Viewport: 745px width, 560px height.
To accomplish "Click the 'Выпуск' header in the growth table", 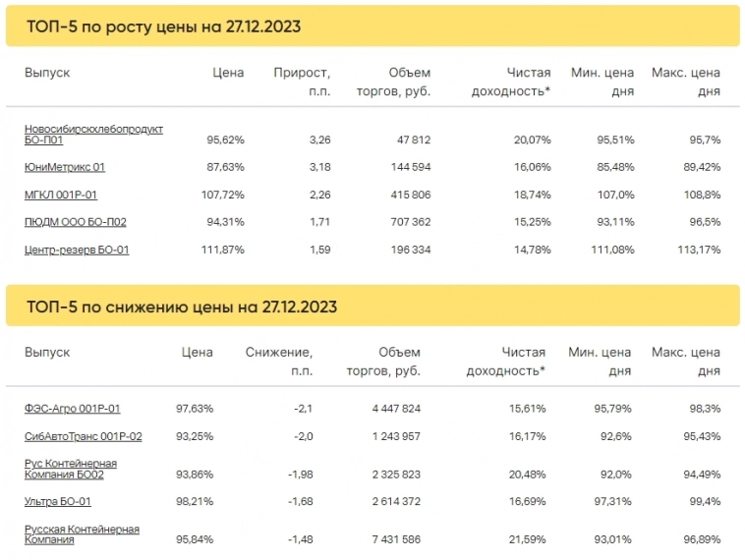I will click(x=47, y=73).
